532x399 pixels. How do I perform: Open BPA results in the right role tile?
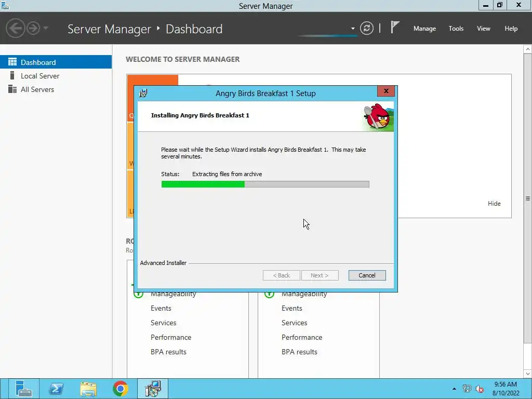(x=299, y=352)
